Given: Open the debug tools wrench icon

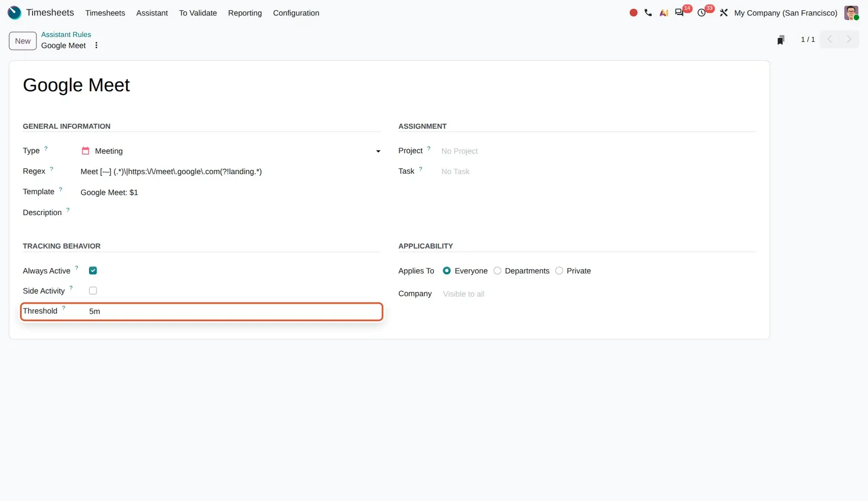Looking at the screenshot, I should coord(724,12).
